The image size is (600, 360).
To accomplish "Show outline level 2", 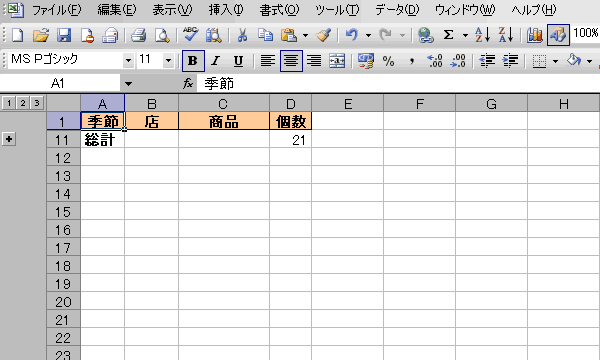I will (23, 103).
